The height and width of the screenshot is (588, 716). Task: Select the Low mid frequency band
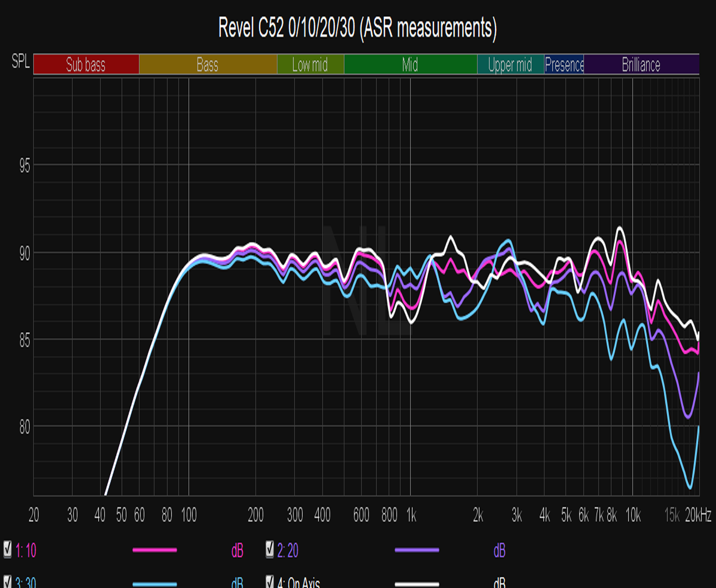coord(310,64)
